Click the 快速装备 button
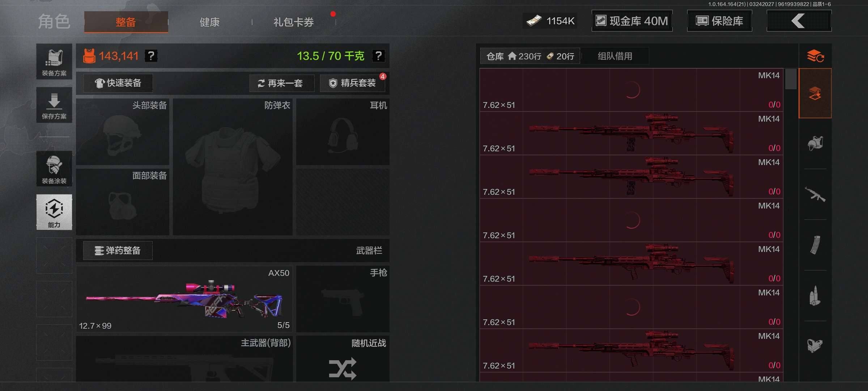The image size is (868, 391). [118, 83]
